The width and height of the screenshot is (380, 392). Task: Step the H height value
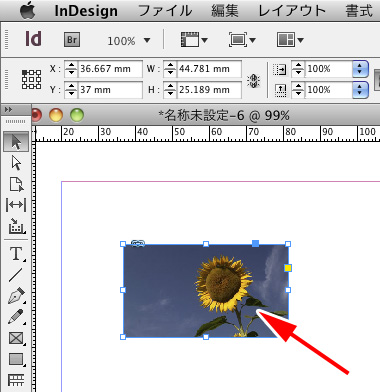pos(170,90)
